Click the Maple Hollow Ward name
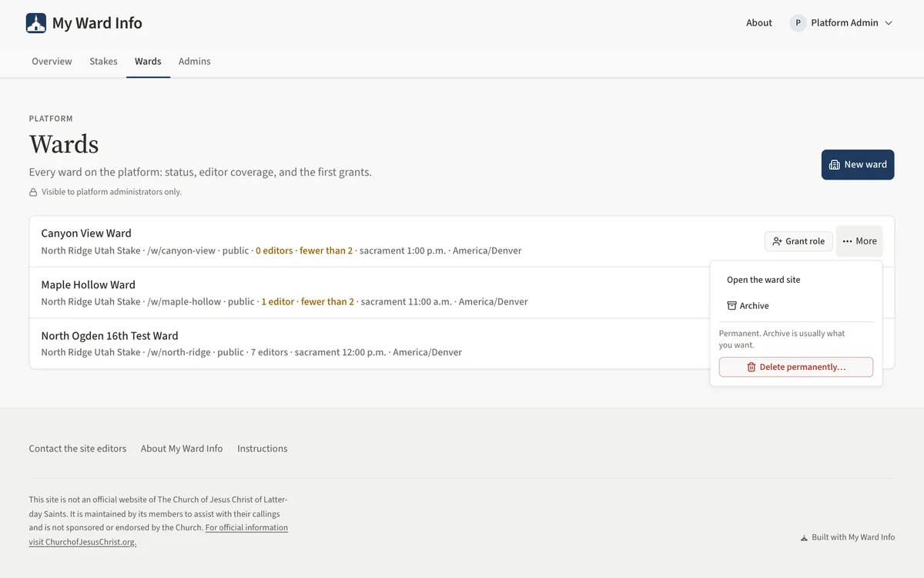The width and height of the screenshot is (924, 578). pyautogui.click(x=89, y=285)
